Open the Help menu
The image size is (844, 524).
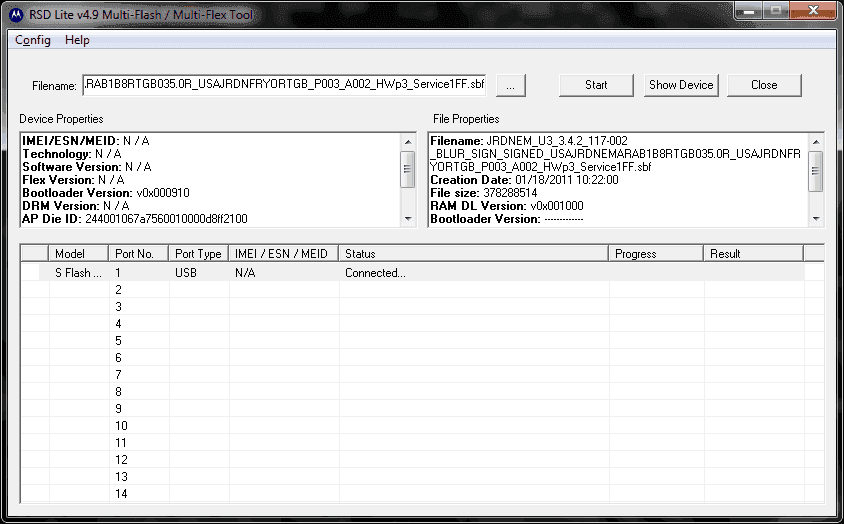click(77, 40)
